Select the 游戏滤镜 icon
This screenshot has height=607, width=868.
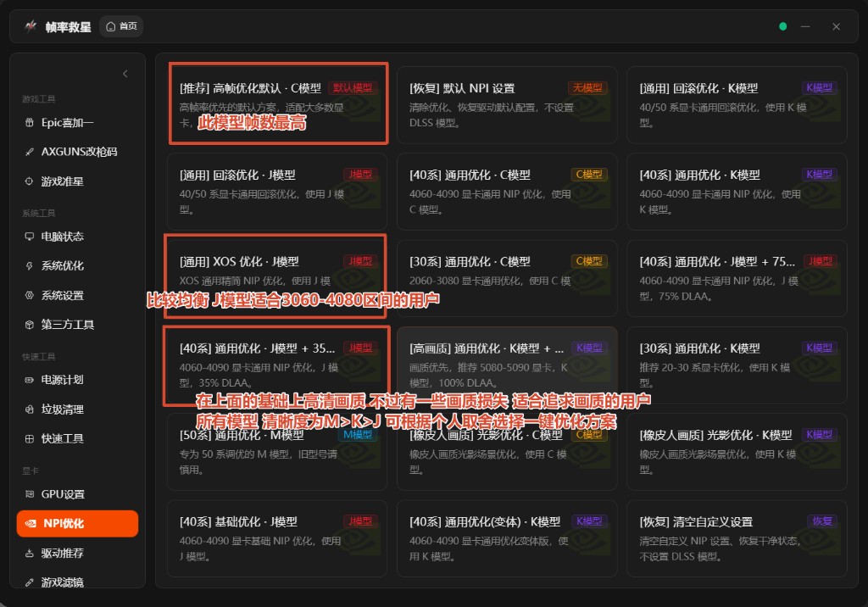coord(30,582)
